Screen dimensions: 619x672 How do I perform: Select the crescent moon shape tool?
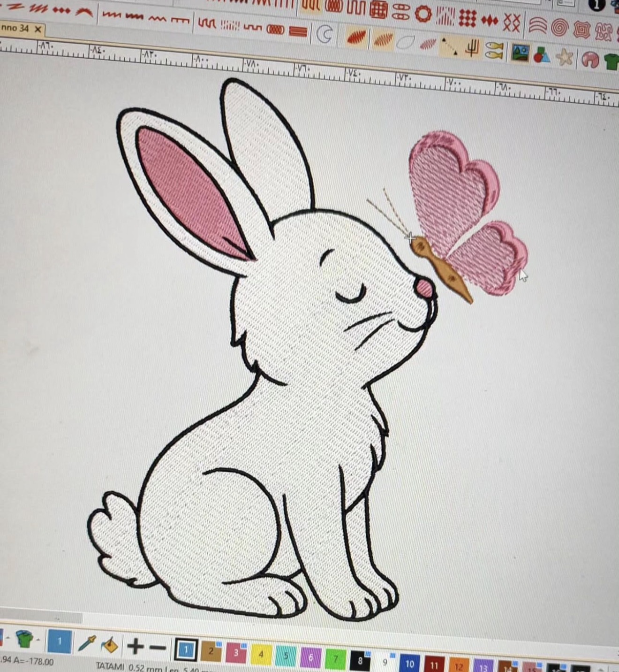[325, 34]
